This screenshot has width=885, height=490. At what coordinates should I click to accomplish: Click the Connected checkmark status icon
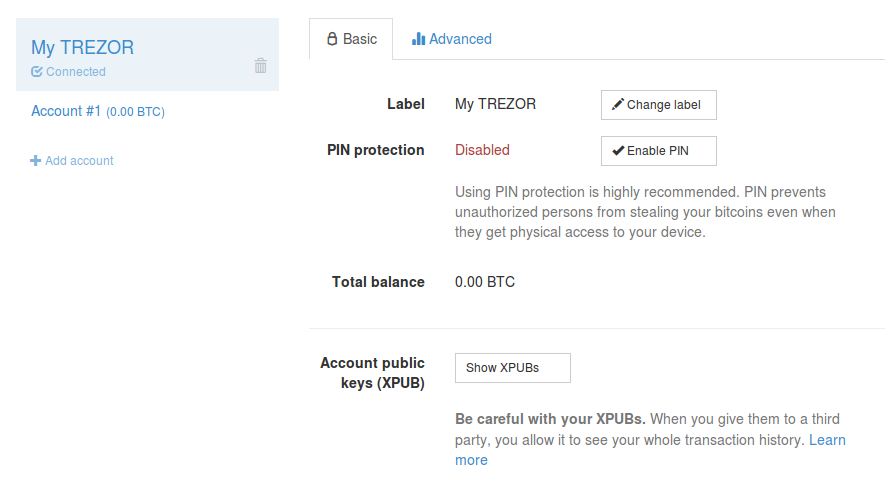coord(37,72)
